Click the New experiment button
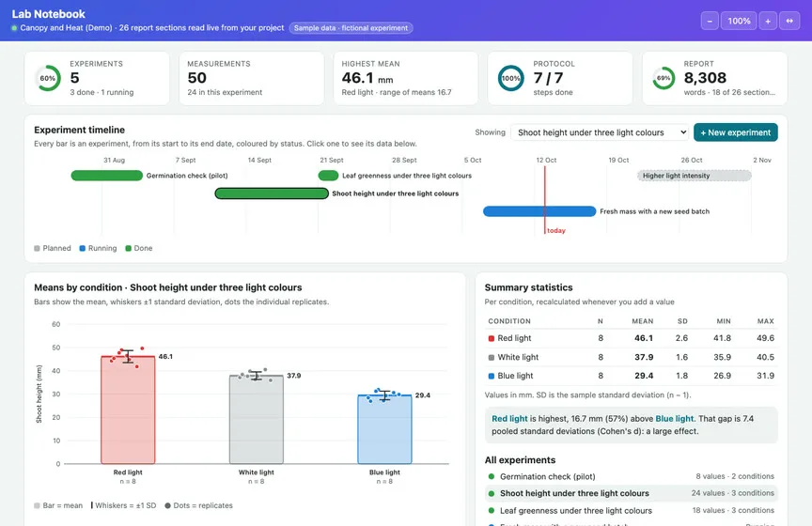This screenshot has height=526, width=812. [735, 132]
